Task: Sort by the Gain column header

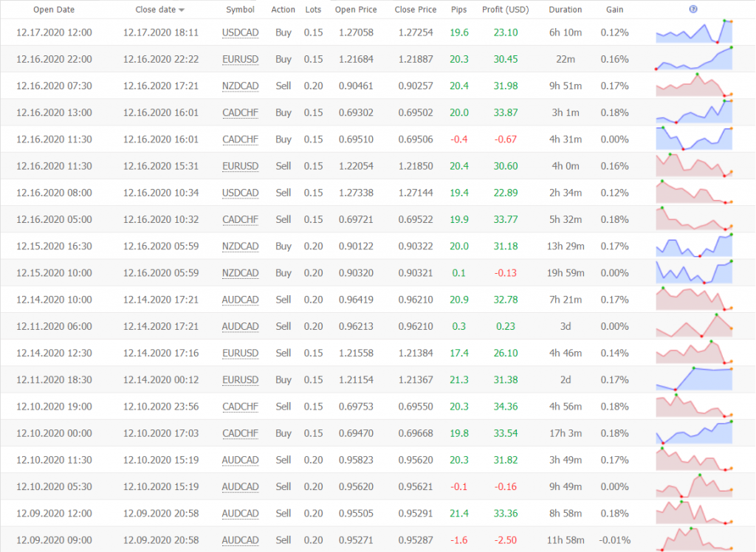Action: pyautogui.click(x=614, y=10)
